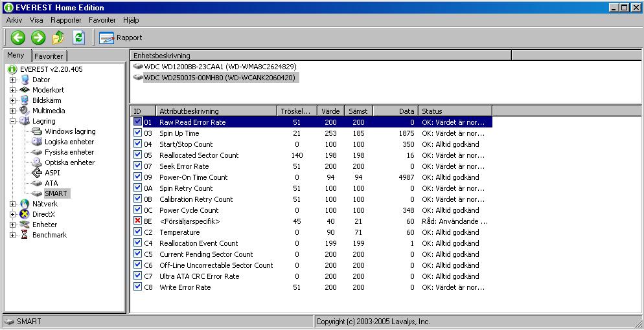Click the ASPI tree icon
This screenshot has height=330, width=644.
tap(37, 173)
